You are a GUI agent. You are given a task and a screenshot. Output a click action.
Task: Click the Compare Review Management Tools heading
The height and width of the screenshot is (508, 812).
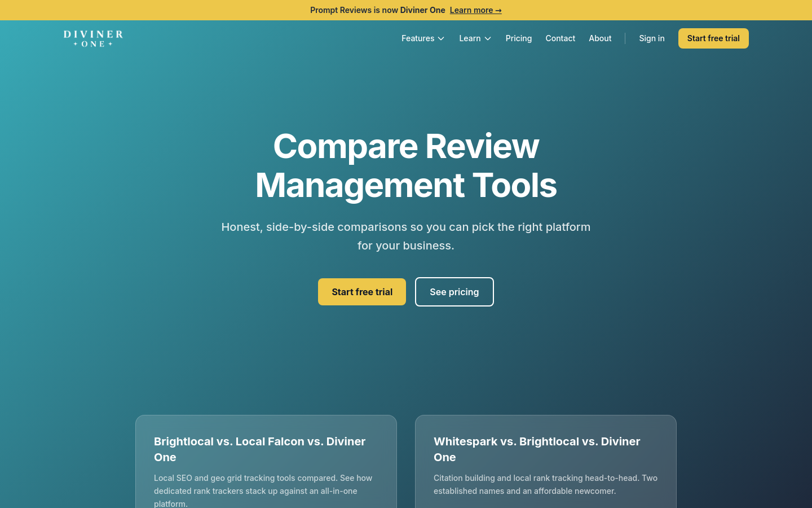tap(406, 165)
